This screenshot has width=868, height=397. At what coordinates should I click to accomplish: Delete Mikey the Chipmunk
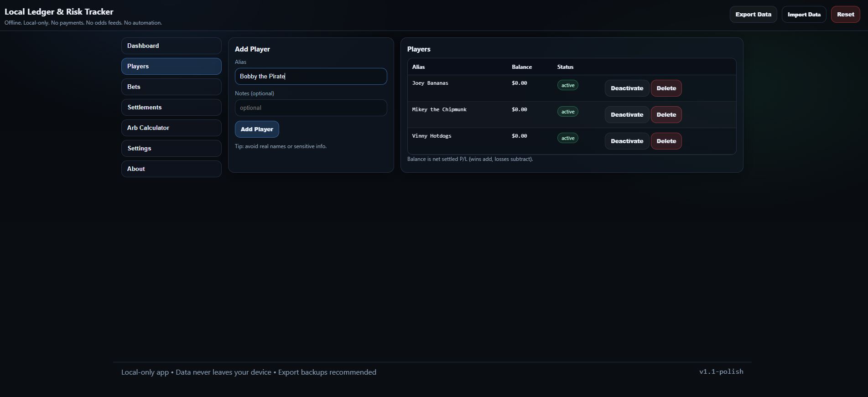coord(666,115)
